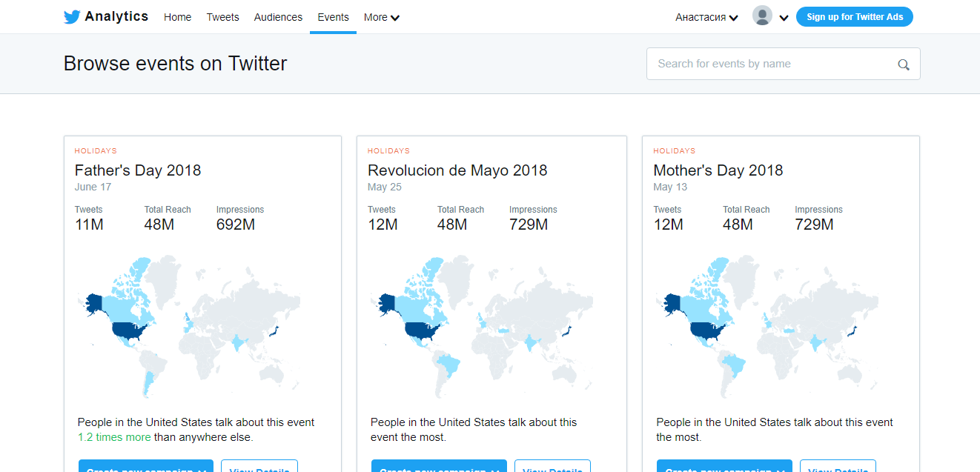Select the Events tab
This screenshot has height=472, width=980.
pyautogui.click(x=333, y=17)
